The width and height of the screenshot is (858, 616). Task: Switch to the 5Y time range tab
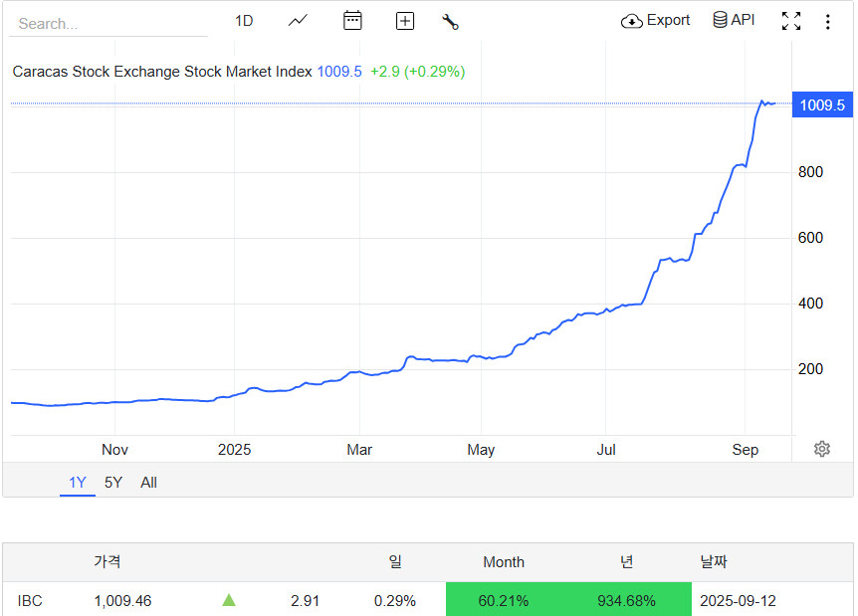click(x=113, y=483)
